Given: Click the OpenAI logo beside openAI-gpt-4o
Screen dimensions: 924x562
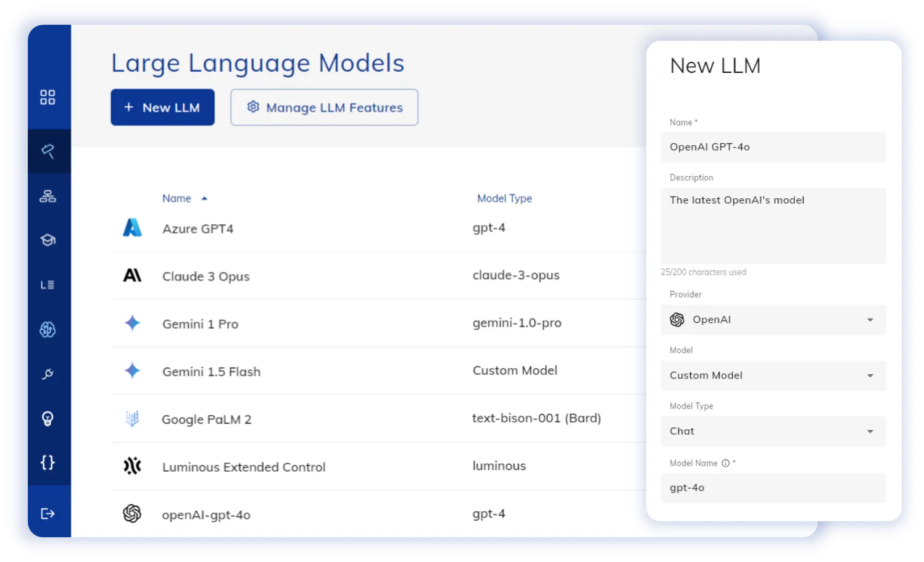Looking at the screenshot, I should pos(132,513).
